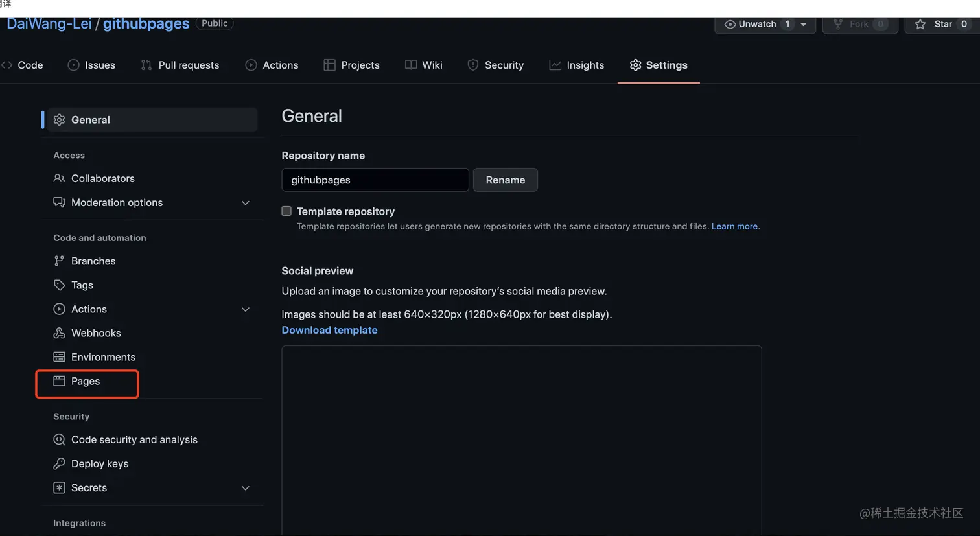Click the Environments server icon
Screen dimensions: 980x536
pos(59,357)
